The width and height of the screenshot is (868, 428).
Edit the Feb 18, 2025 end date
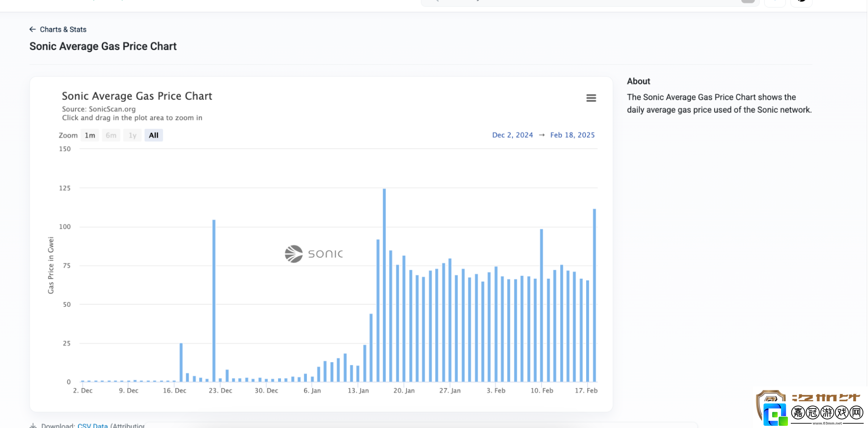(572, 135)
